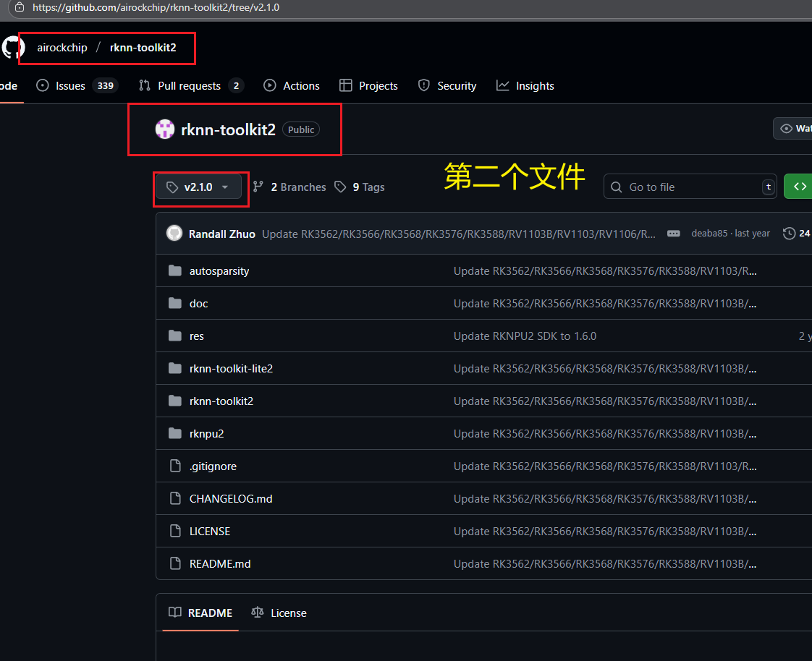Open the commit history clock icon

click(790, 234)
